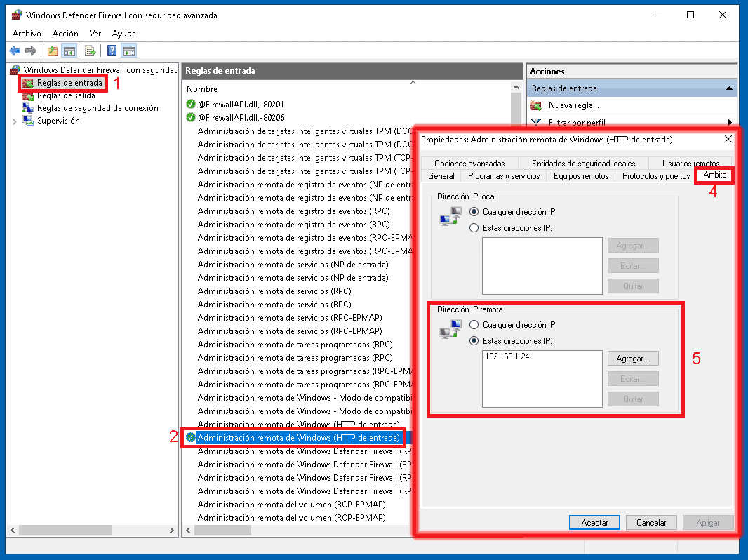This screenshot has width=748, height=560.
Task: Click Aceptar to confirm properties
Action: (594, 522)
